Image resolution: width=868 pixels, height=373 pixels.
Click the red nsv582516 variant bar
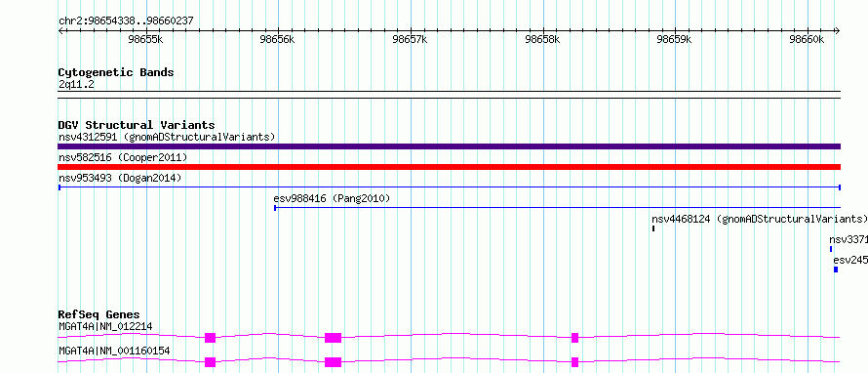[449, 167]
